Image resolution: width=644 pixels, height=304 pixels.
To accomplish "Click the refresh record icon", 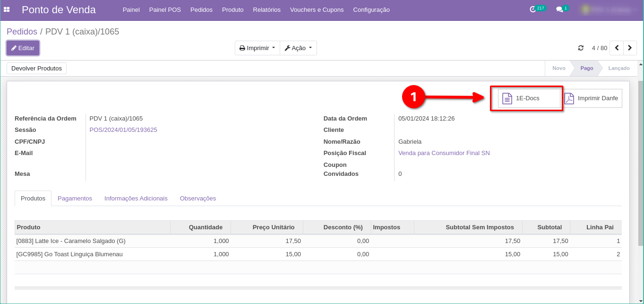I will pos(581,48).
